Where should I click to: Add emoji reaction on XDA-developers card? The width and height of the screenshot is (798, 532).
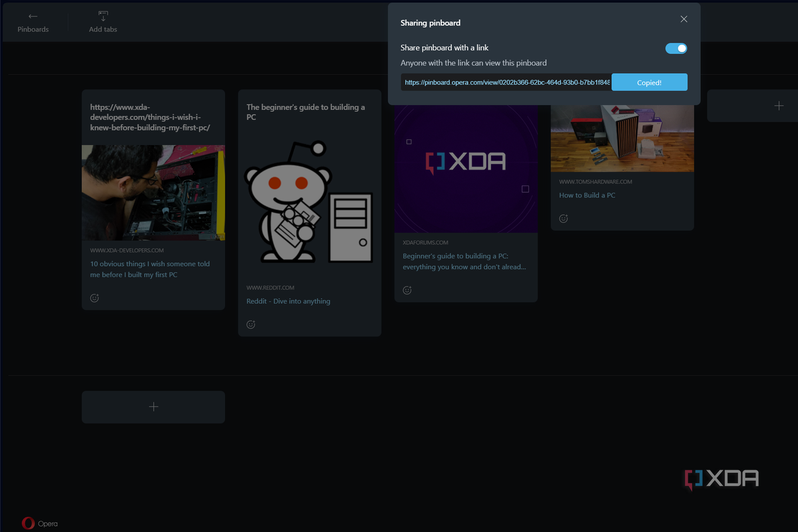pyautogui.click(x=95, y=298)
